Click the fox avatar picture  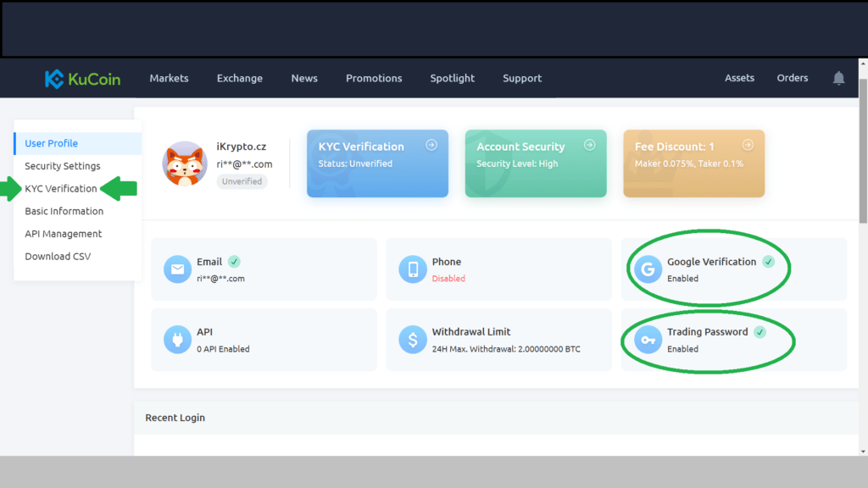tap(184, 164)
